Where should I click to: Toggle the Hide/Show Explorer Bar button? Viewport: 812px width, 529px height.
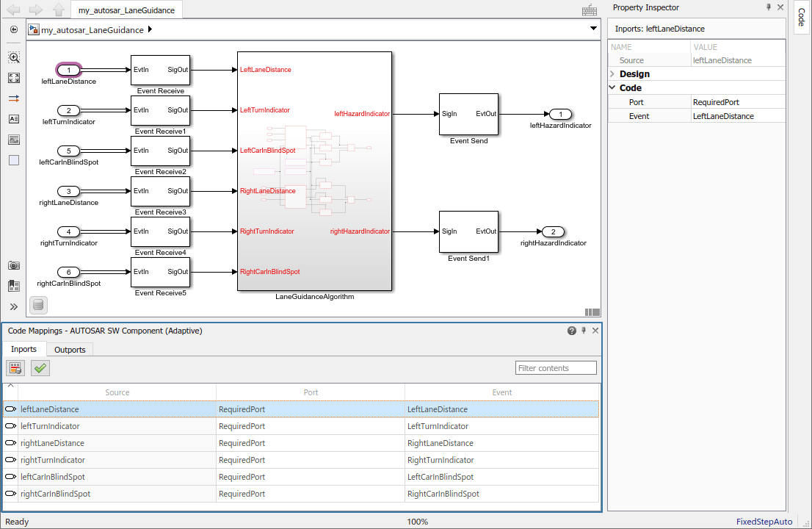coord(14,29)
